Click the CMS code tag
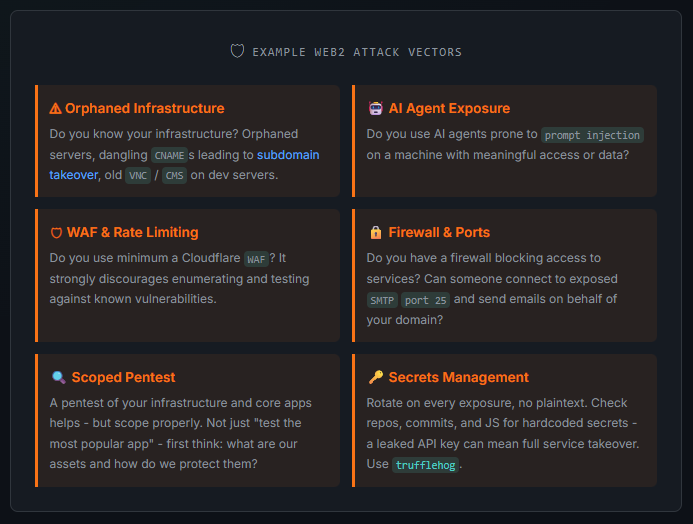 pos(174,175)
